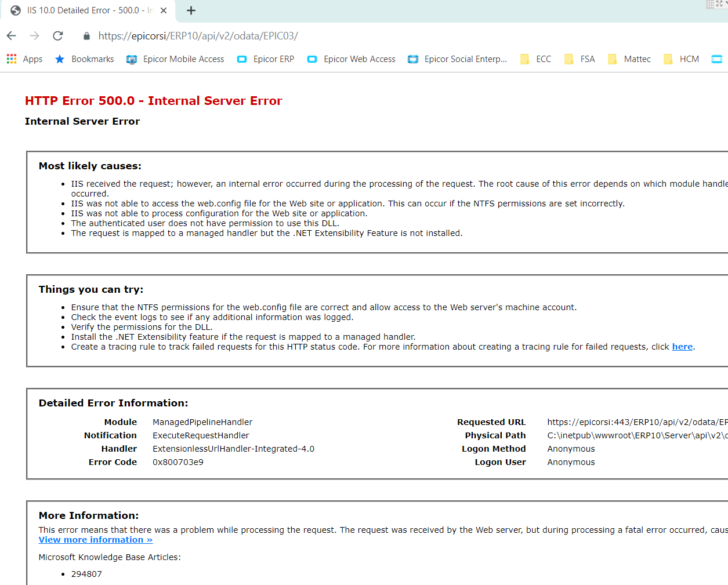Select 'Anonymous' in the Logon User row
The image size is (728, 585).
coord(571,462)
